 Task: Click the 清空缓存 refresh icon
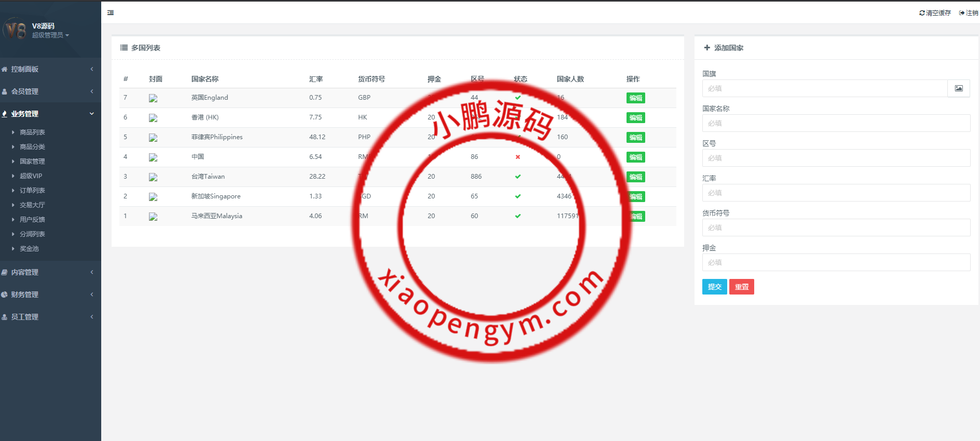click(922, 13)
